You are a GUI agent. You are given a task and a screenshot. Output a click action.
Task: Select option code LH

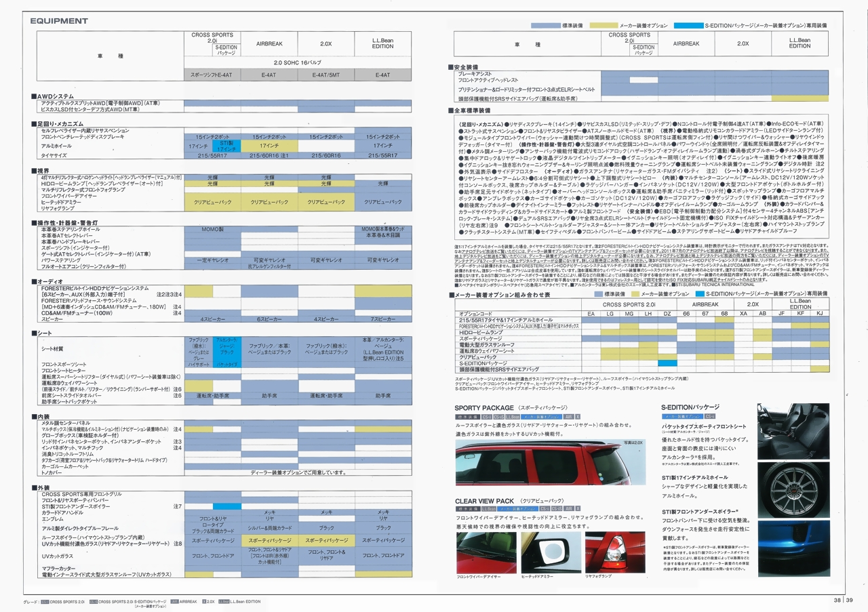pyautogui.click(x=648, y=314)
